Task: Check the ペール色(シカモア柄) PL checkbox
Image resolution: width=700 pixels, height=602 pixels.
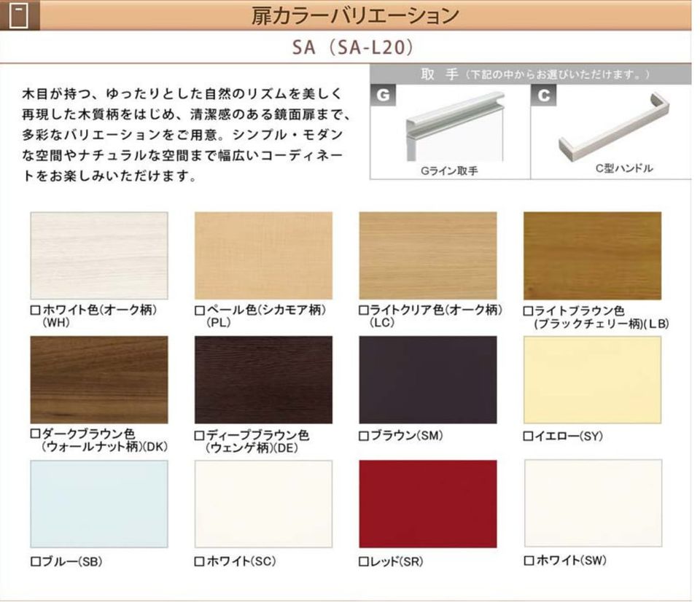Action: [x=200, y=310]
